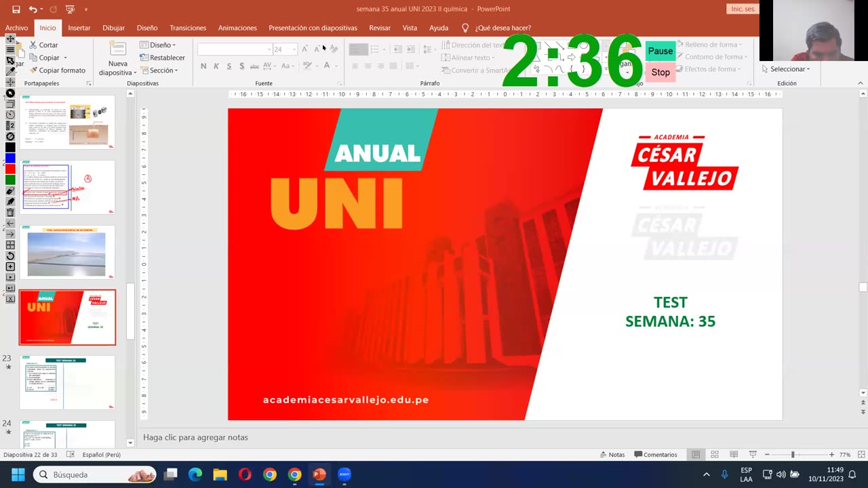Click Copiar formato button
The height and width of the screenshot is (488, 868).
click(x=57, y=70)
